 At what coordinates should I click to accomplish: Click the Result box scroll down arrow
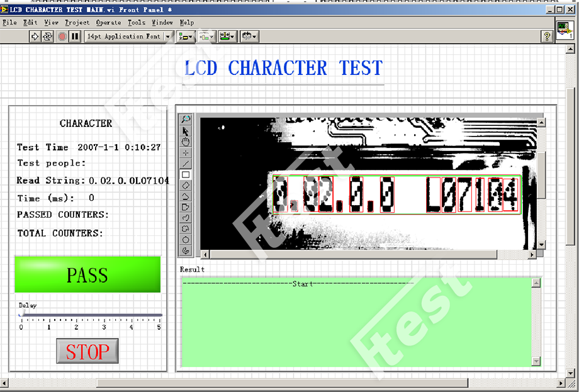click(536, 361)
